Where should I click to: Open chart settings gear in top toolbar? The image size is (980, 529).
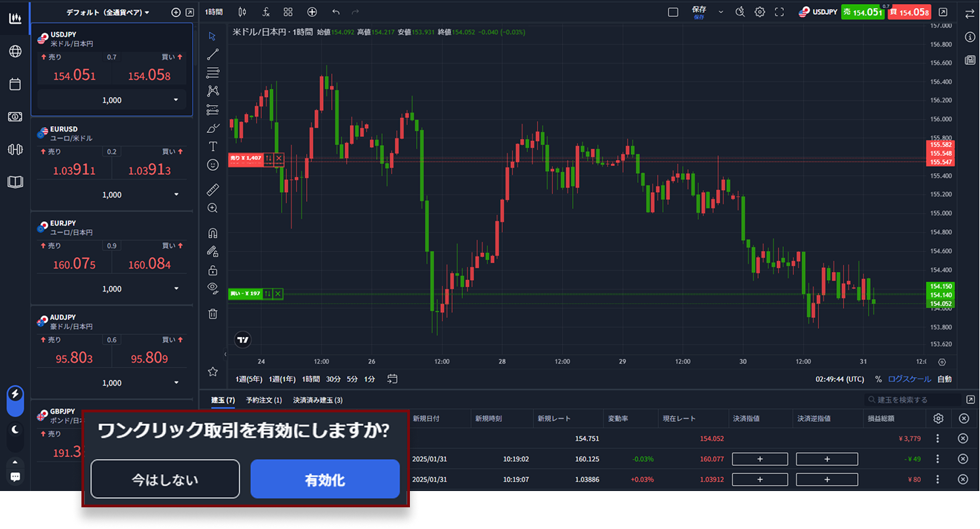(x=759, y=12)
